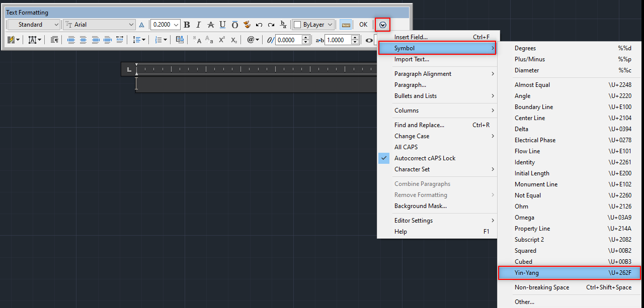Insert the Yin-Yang symbol

tap(571, 273)
